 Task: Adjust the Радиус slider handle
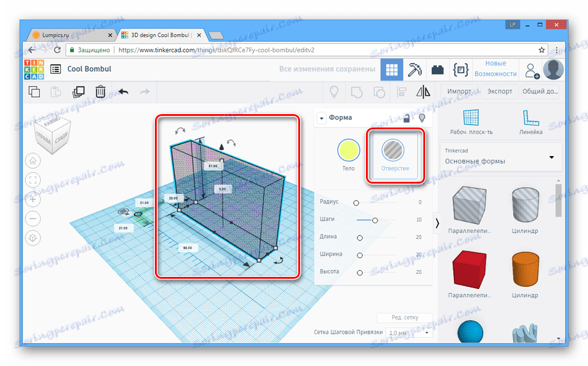click(x=356, y=203)
